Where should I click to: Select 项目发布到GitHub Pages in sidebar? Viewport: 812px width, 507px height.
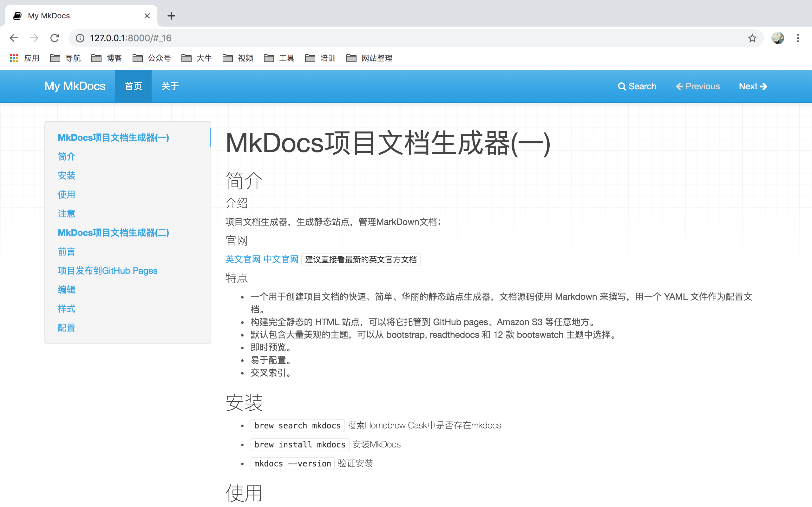point(108,271)
